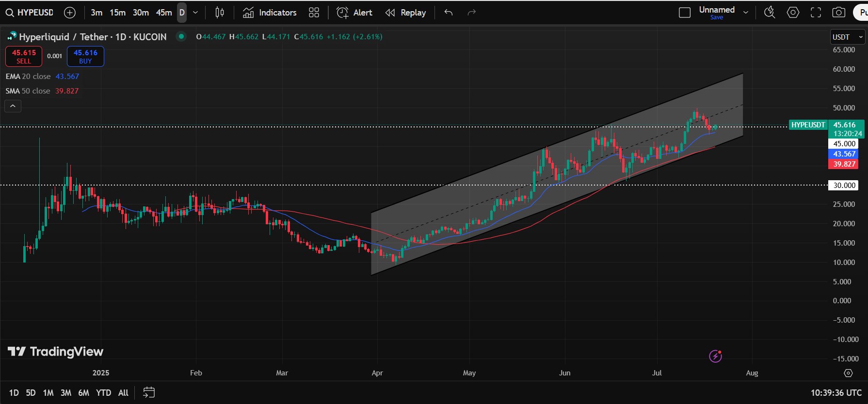Toggle fullscreen mode
Image resolution: width=868 pixels, height=404 pixels.
816,13
